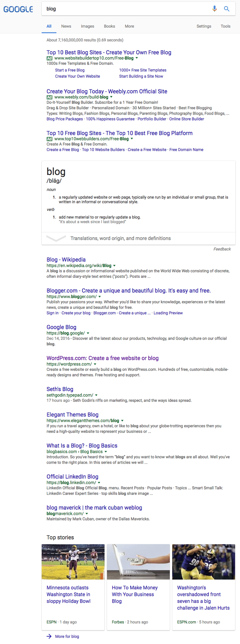Switch to the News tab
The image size is (240, 644).
(66, 26)
